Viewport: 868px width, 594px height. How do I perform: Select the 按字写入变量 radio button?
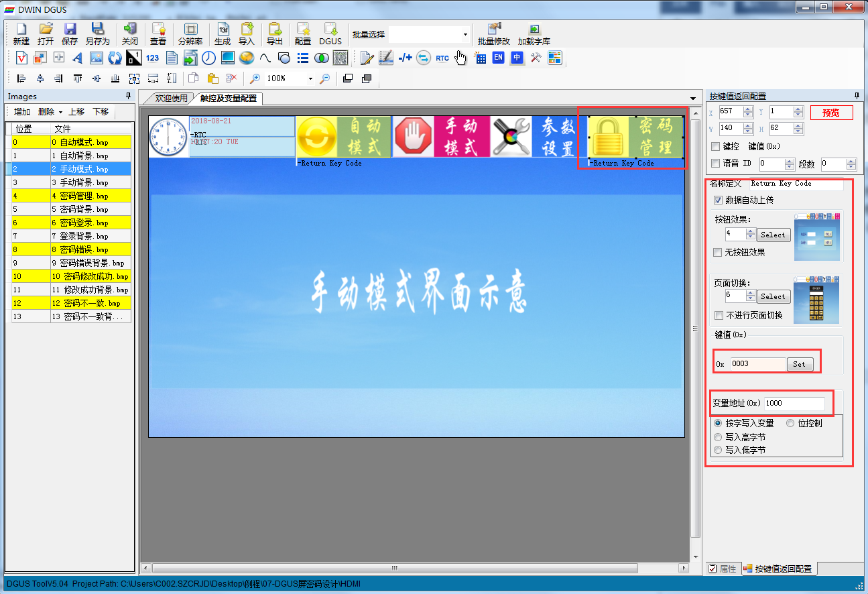tap(719, 423)
